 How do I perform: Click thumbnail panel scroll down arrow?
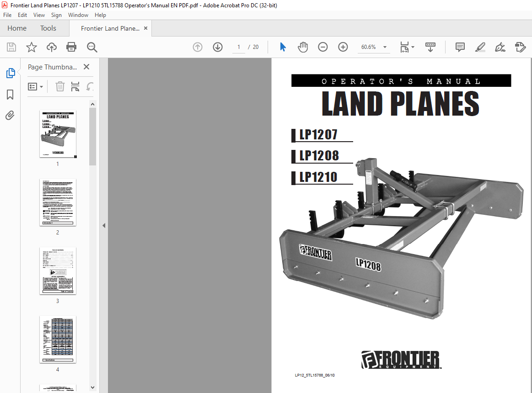click(92, 387)
